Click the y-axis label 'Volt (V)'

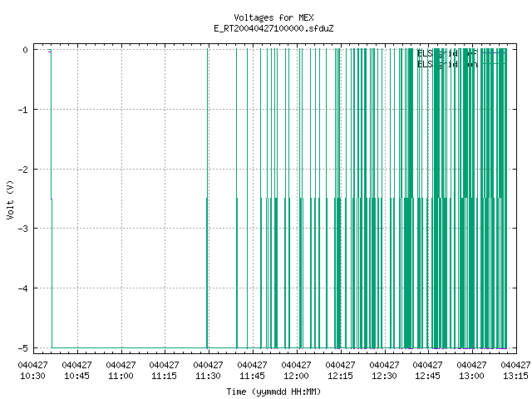click(x=10, y=199)
